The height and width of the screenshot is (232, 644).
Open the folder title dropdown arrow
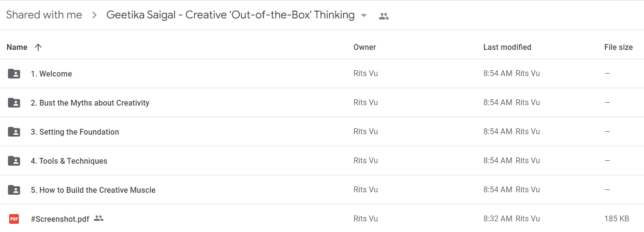[364, 15]
